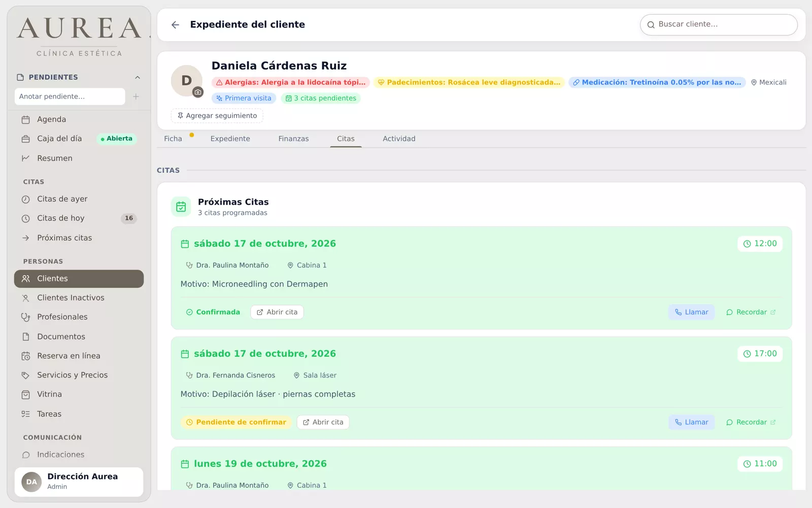Image resolution: width=812 pixels, height=508 pixels.
Task: Open the Vitrina page
Action: point(79,394)
